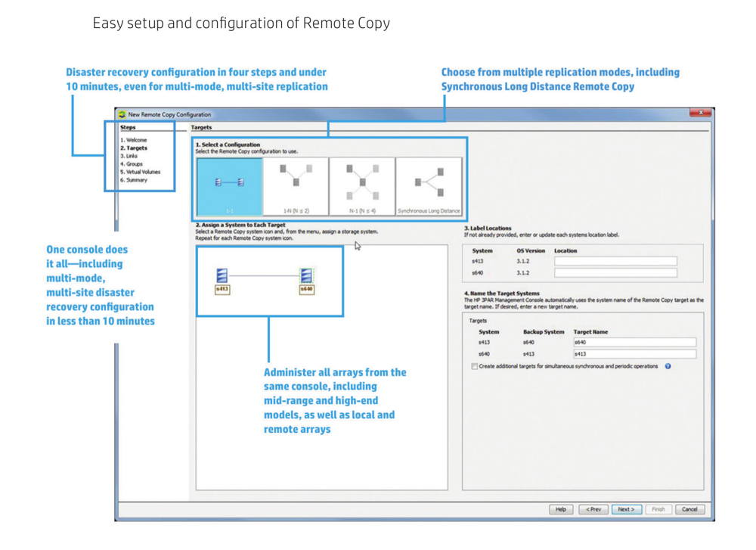The width and height of the screenshot is (756, 550).
Task: Click the New Remote Copy Configuration title icon
Action: [122, 114]
